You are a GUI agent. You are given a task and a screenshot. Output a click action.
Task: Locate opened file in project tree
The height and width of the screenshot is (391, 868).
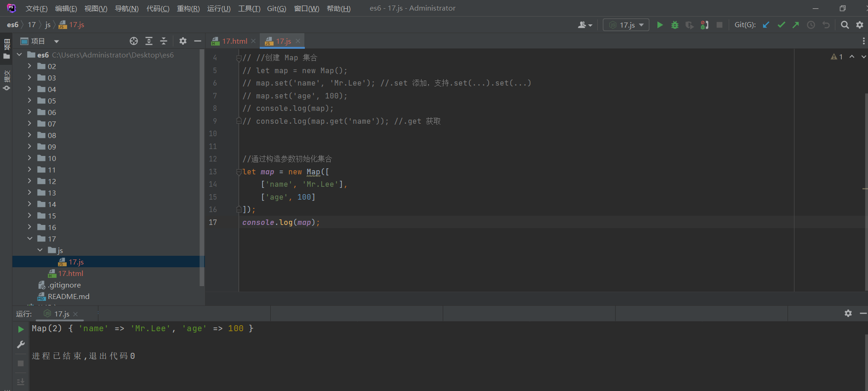(134, 41)
